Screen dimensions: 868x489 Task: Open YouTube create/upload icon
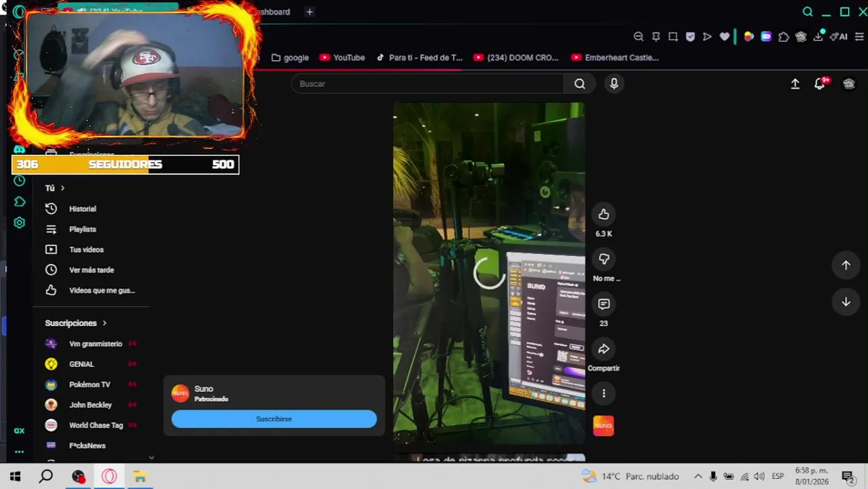795,84
